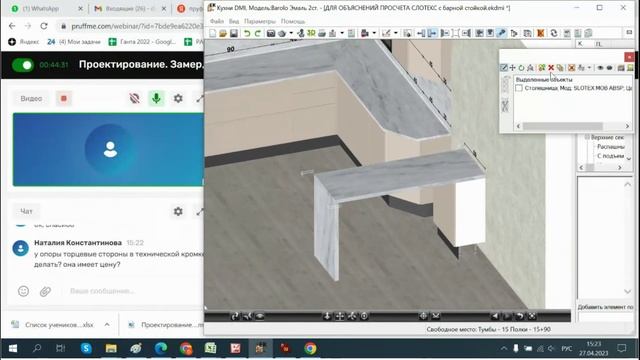The image size is (640, 360).
Task: Attach a file with the paperclip icon
Action: click(x=45, y=291)
